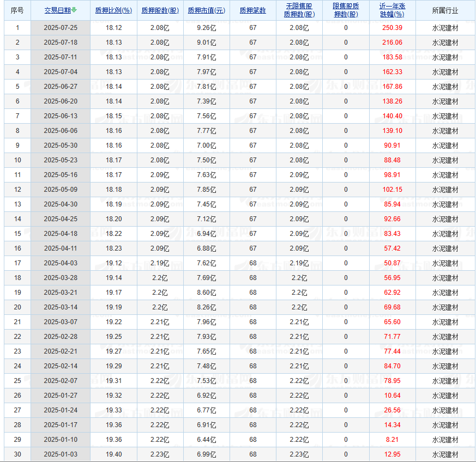
Task: Click yearly change value 216.06
Action: click(x=392, y=42)
